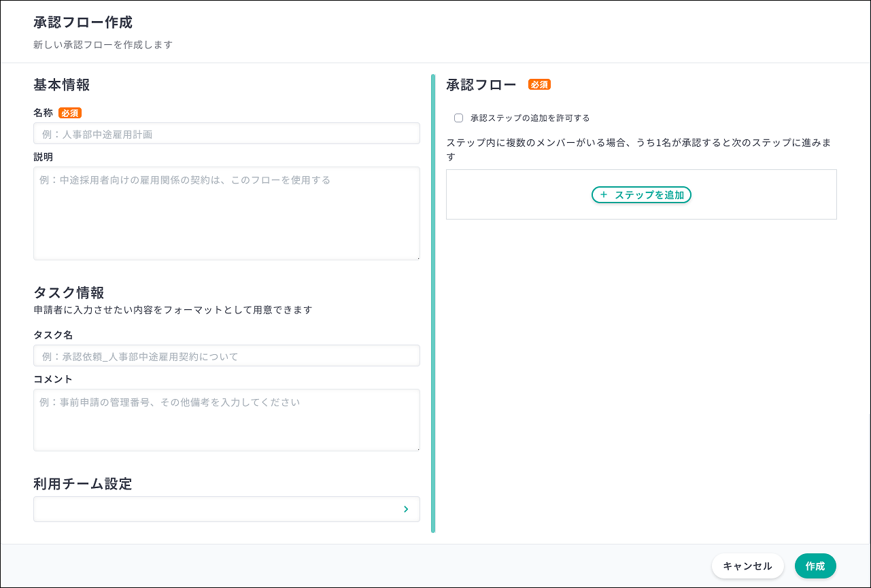Focus the 名称 input field
871x588 pixels.
[x=226, y=134]
